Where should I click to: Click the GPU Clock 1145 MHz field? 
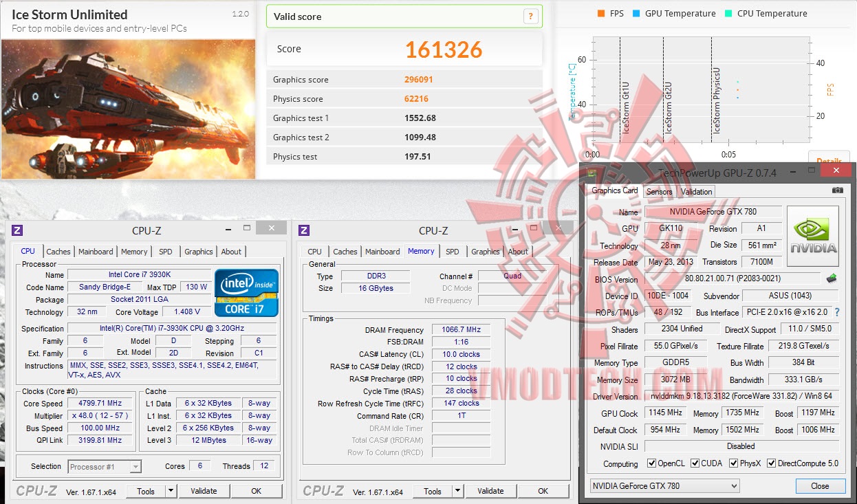tap(665, 413)
